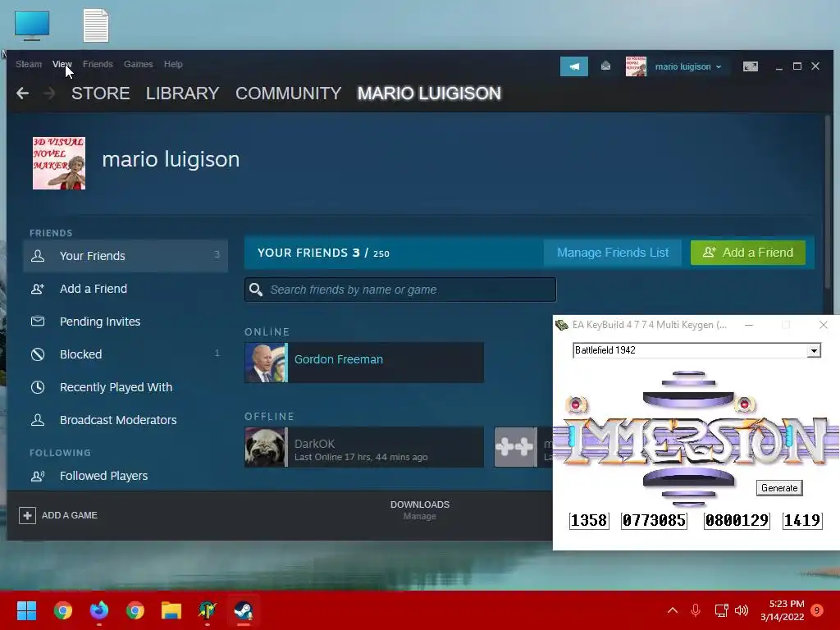Open the text document desktop icon
Viewport: 840px width, 630px height.
coord(96,25)
